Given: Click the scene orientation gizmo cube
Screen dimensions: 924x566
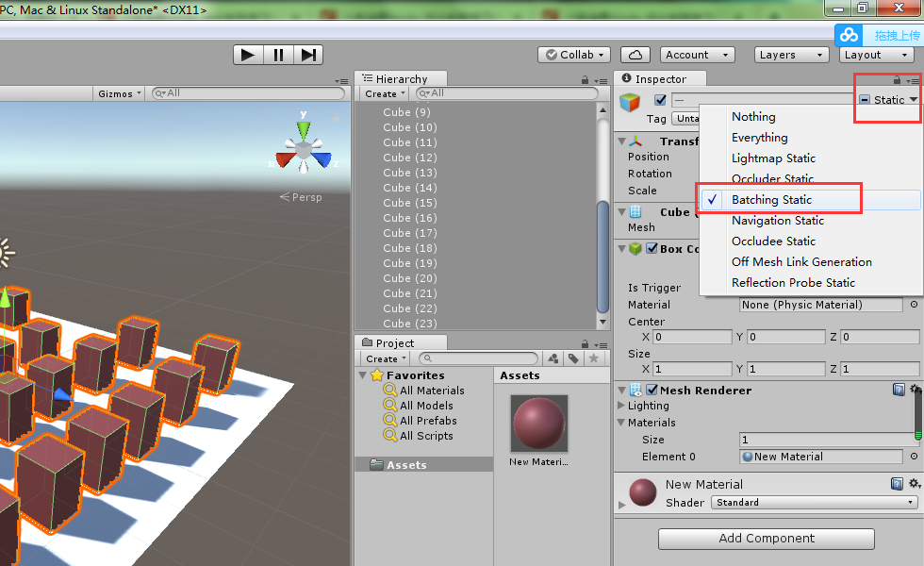Looking at the screenshot, I should pos(304,152).
